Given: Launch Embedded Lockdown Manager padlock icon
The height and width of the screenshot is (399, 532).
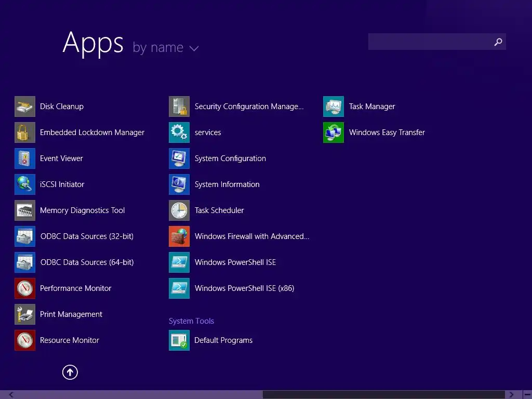Looking at the screenshot, I should [x=25, y=132].
